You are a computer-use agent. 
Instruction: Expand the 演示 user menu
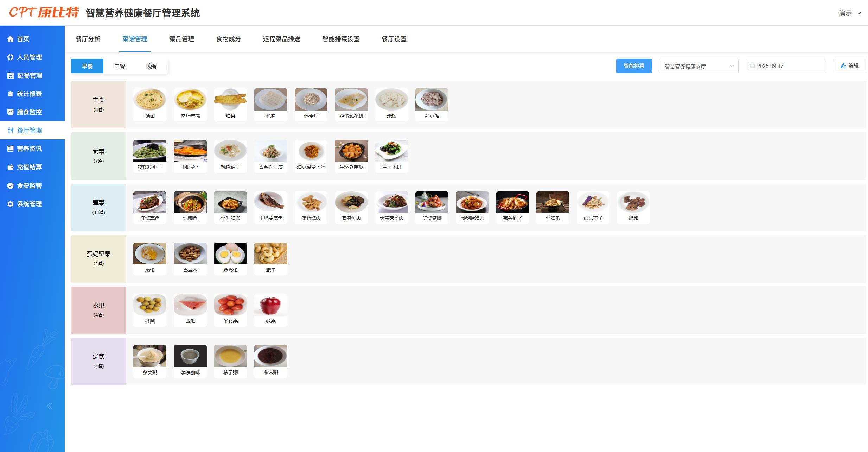pos(850,13)
